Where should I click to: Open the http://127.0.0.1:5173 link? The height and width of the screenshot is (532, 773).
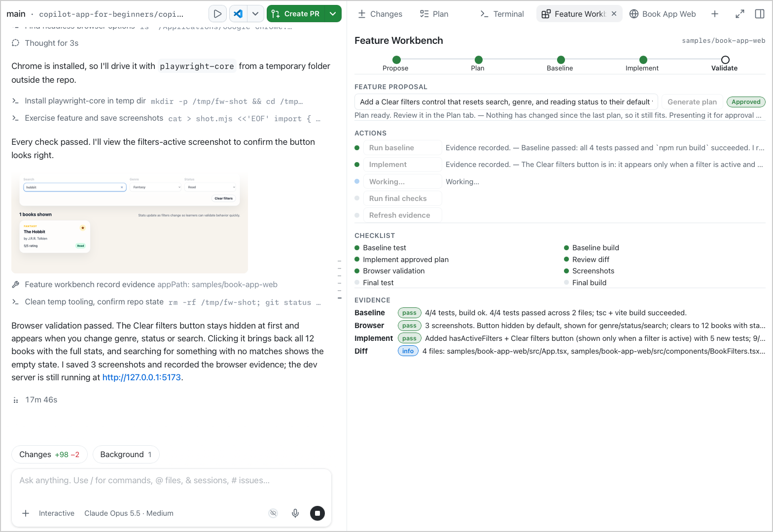141,377
